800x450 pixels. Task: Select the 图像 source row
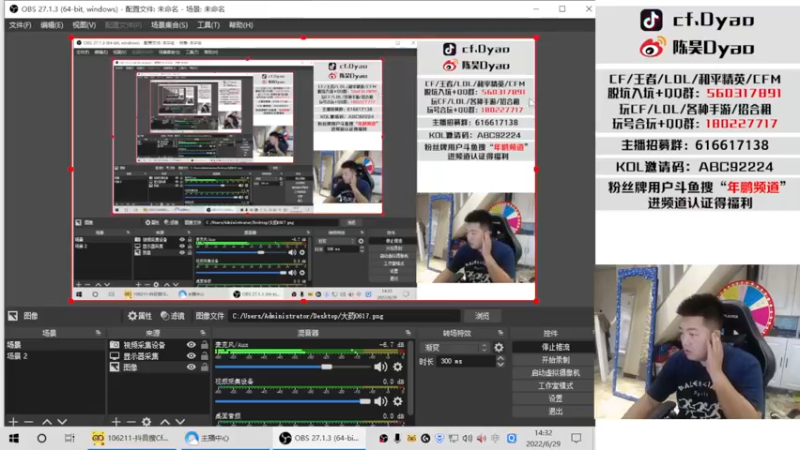tap(159, 367)
